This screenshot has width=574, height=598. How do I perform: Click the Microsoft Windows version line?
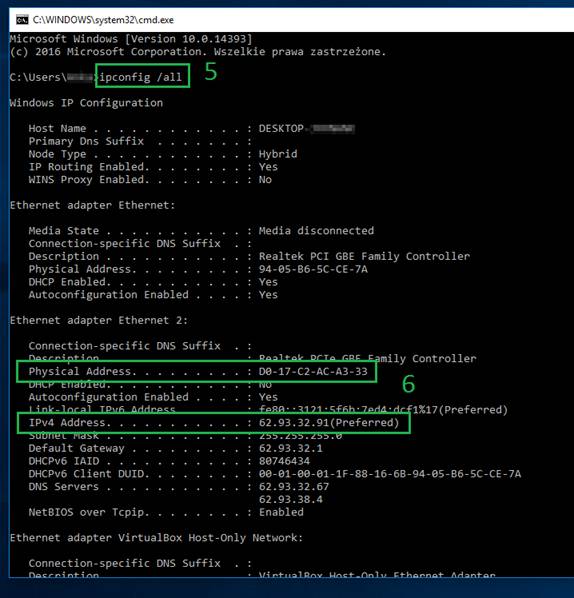[x=131, y=39]
